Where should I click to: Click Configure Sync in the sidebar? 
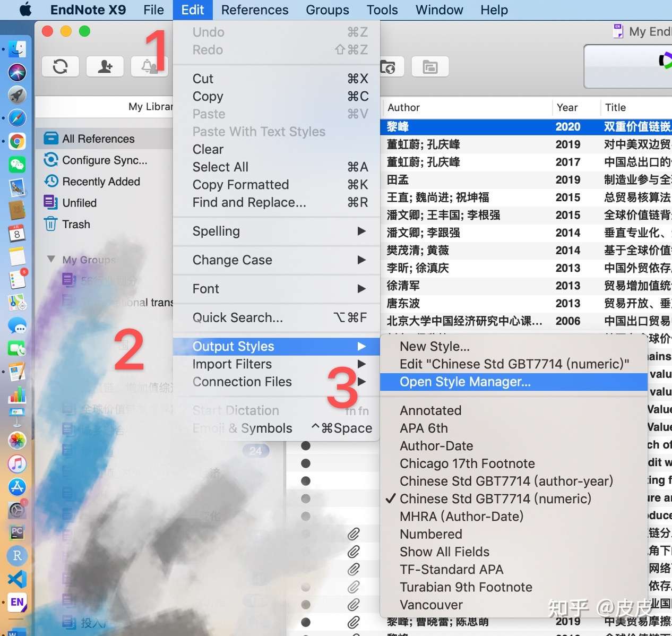tap(105, 160)
